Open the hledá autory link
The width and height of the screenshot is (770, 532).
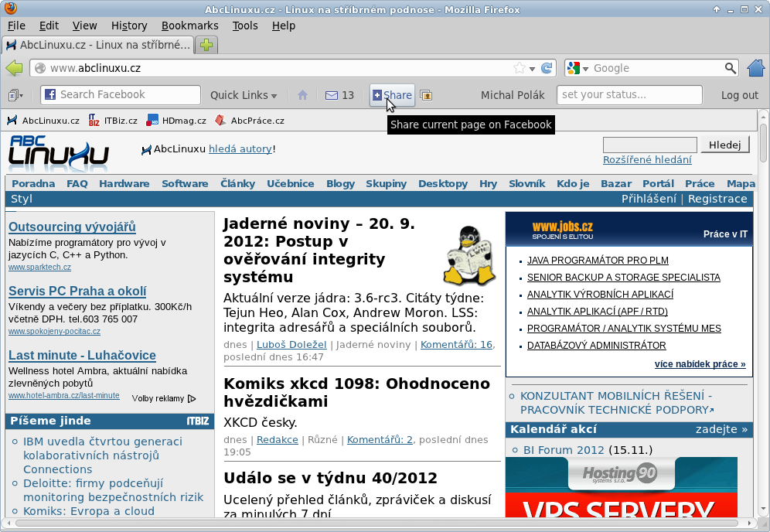click(x=240, y=148)
